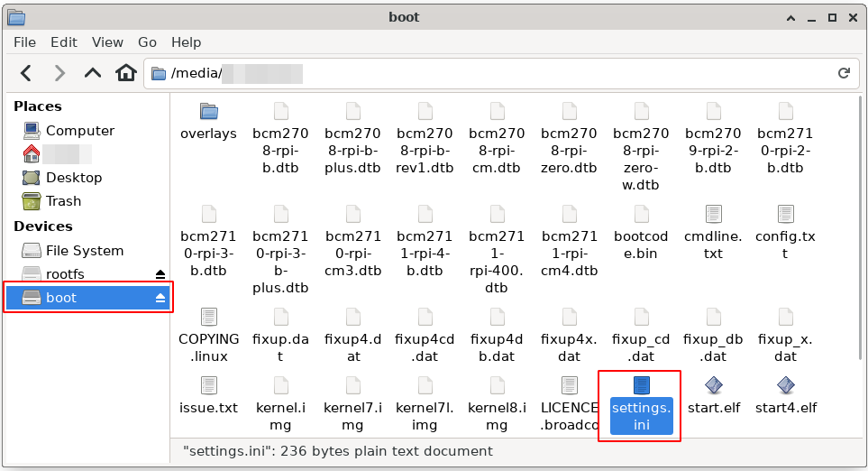Screen dimensions: 868x471
Task: Select the bcm2708-rpi-b-rev1.dtb file
Action: tap(425, 139)
